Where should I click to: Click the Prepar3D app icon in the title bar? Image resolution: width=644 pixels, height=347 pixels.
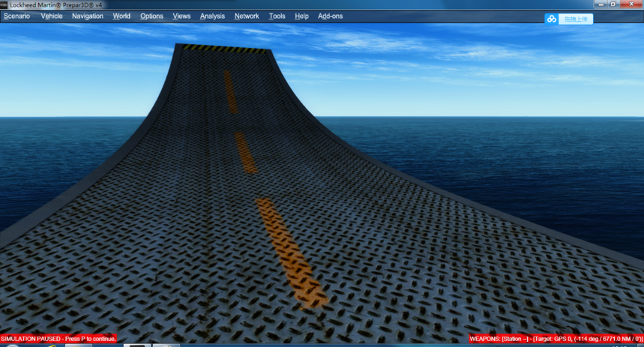(4, 5)
